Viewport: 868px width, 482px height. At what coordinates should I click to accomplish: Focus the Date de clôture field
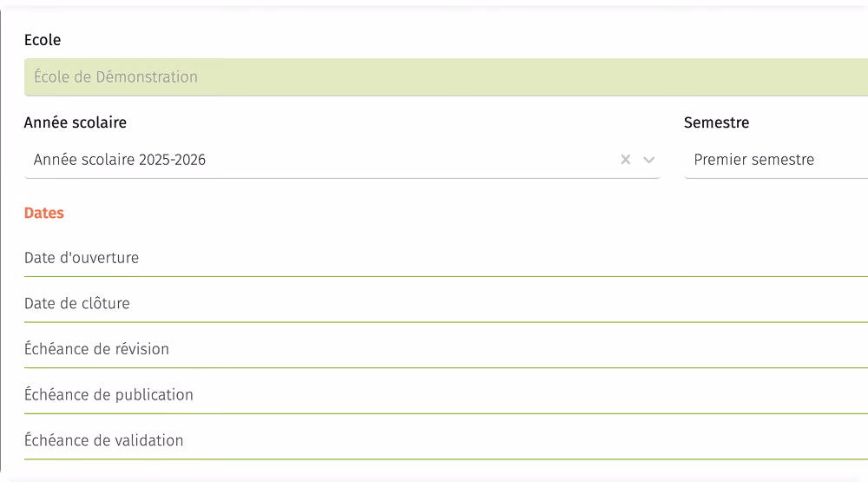[446, 304]
